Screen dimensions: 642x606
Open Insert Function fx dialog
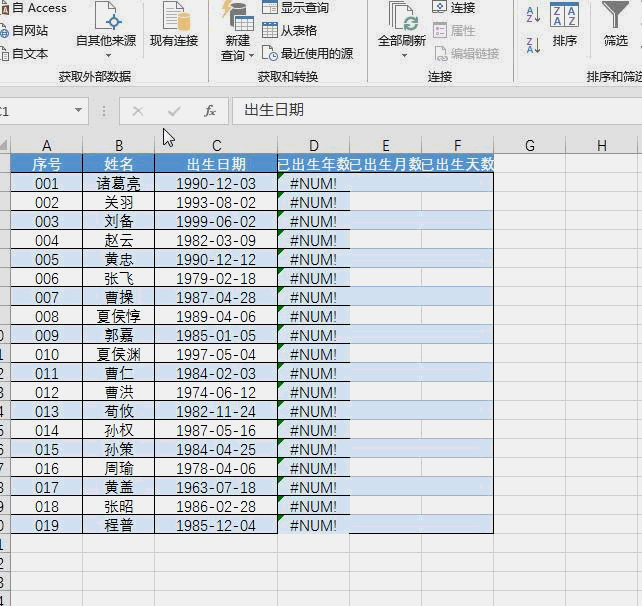pyautogui.click(x=210, y=111)
